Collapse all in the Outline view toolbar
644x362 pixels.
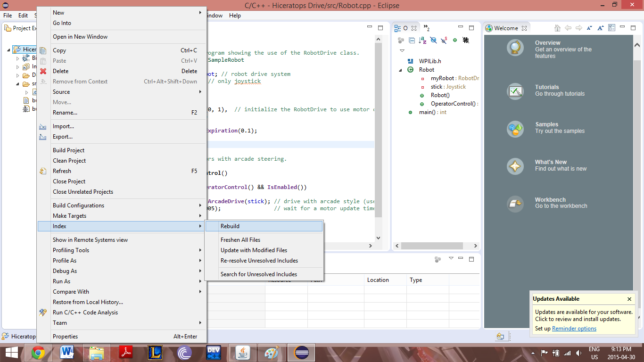(412, 41)
